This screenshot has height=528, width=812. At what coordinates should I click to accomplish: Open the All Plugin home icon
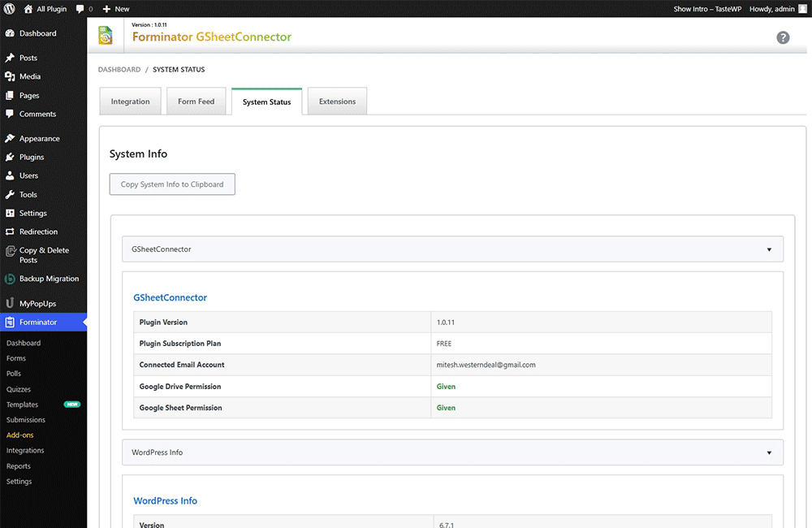click(x=28, y=9)
